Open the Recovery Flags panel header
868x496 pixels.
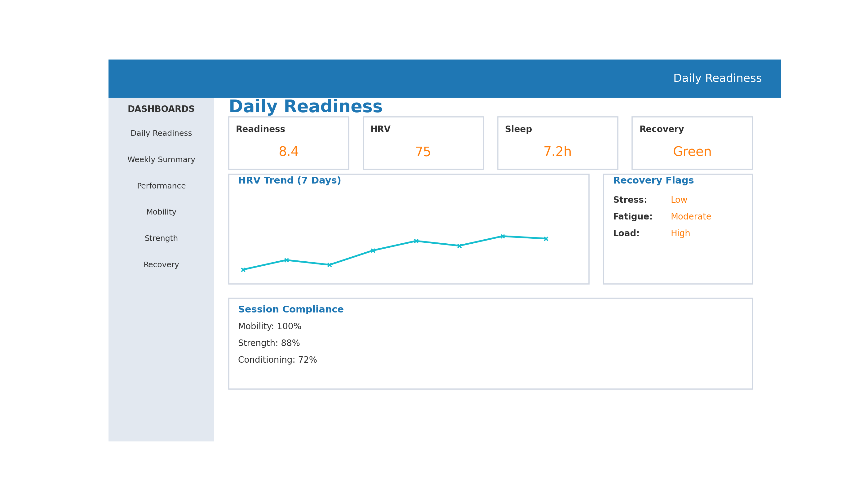653,180
